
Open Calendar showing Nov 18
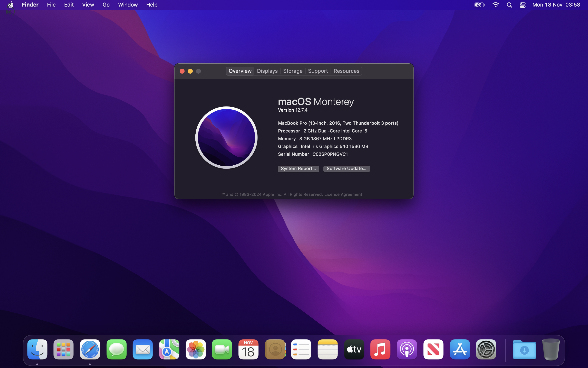(248, 349)
